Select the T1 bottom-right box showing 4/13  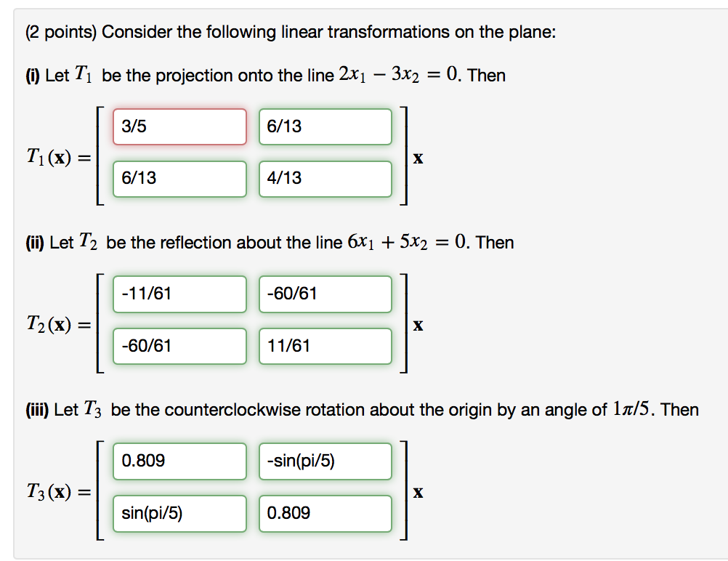325,179
